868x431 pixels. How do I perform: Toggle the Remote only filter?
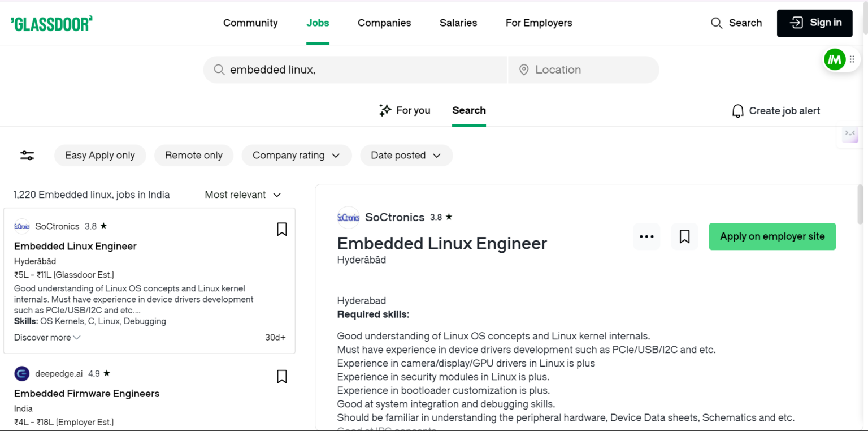pyautogui.click(x=194, y=155)
